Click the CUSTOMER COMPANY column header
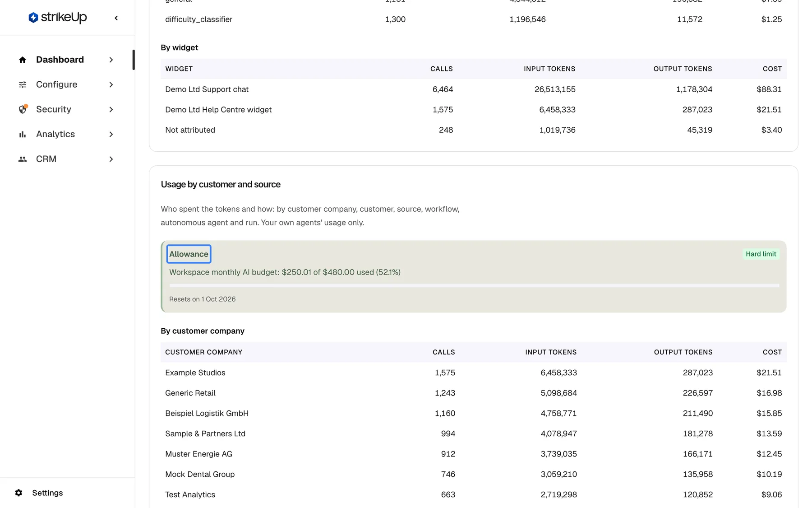The height and width of the screenshot is (508, 812). 204,352
